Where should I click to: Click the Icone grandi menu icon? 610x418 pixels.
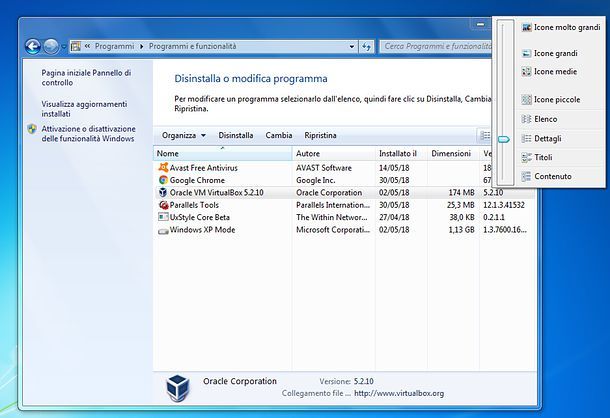(526, 54)
